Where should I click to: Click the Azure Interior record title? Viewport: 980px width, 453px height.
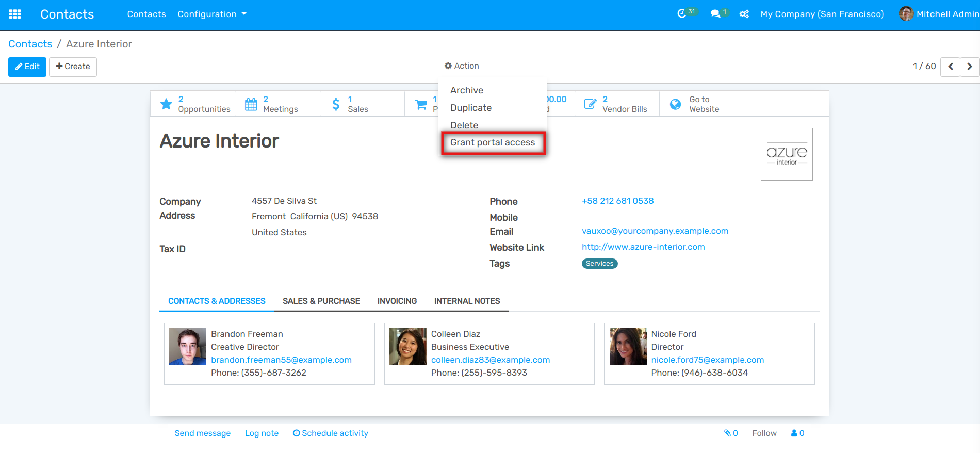pos(219,141)
